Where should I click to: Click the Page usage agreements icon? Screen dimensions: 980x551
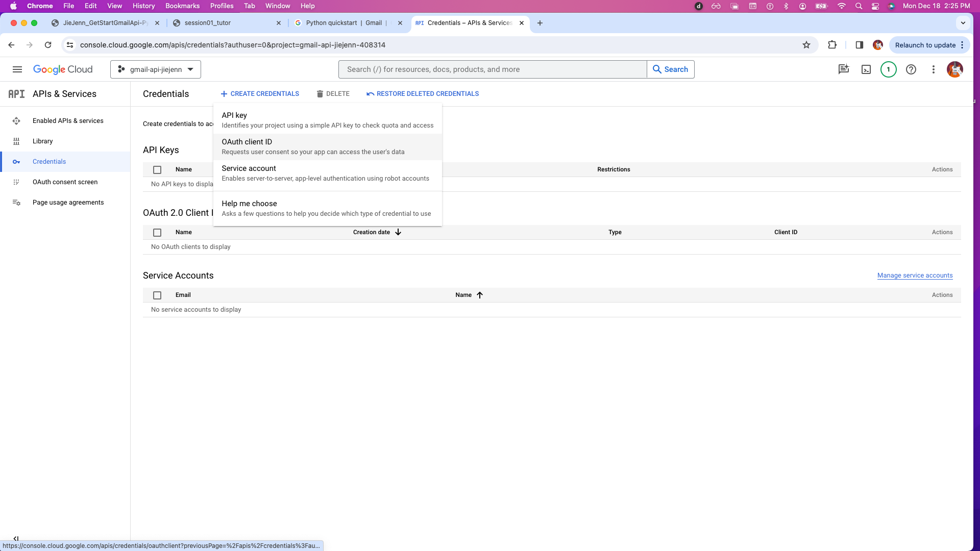click(x=16, y=203)
